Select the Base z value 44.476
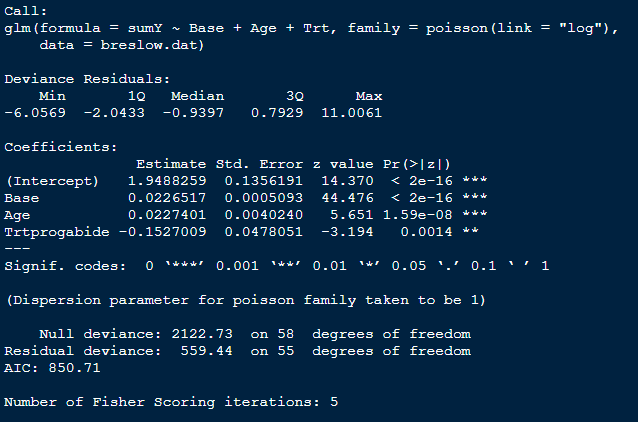Screen dimensions: 638x422 click(347, 198)
